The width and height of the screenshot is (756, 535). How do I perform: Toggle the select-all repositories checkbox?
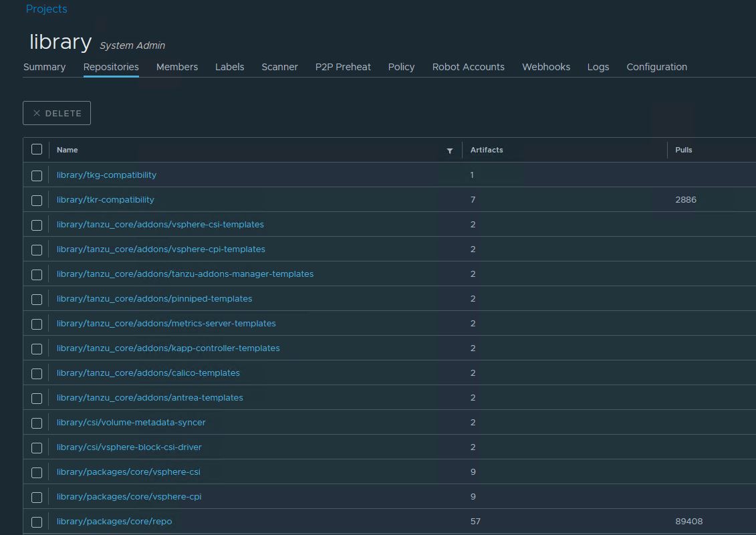[37, 150]
